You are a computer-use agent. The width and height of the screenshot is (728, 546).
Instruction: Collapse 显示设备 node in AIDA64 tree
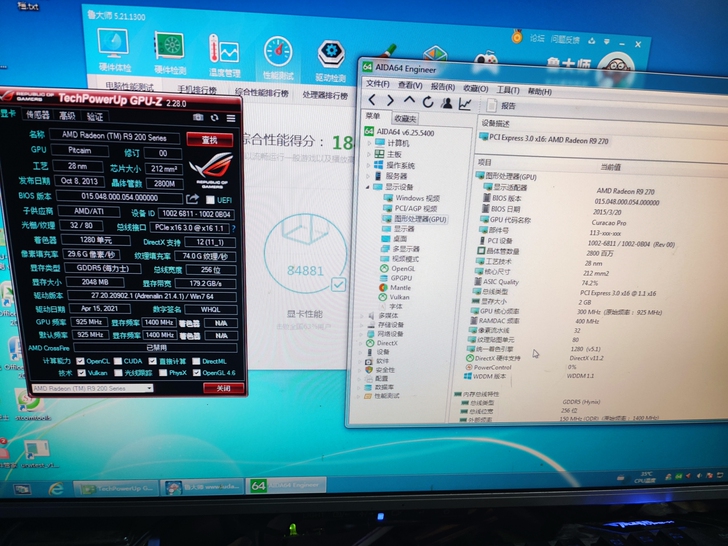pos(368,187)
